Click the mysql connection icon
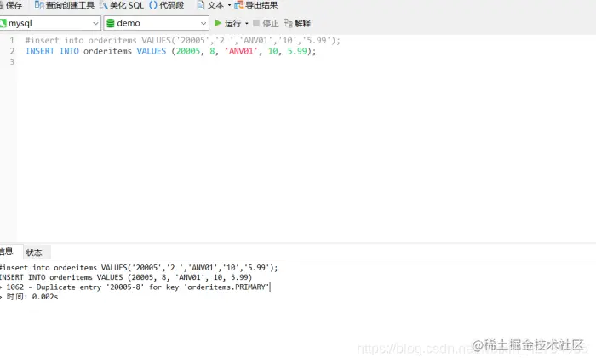This screenshot has width=596, height=364. (3, 24)
